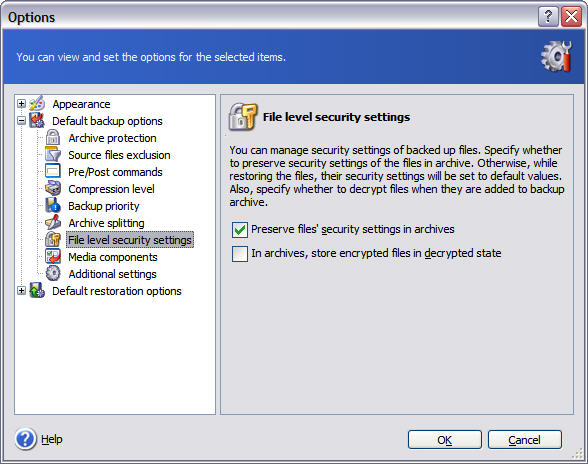Screen dimensions: 588x464
Task: Click the Archive splitting icon
Action: click(x=53, y=222)
